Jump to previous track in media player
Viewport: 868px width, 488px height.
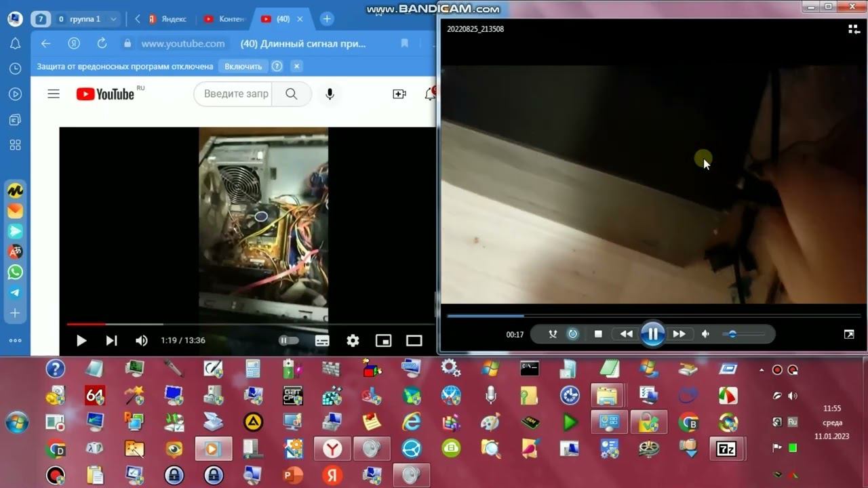pyautogui.click(x=626, y=334)
